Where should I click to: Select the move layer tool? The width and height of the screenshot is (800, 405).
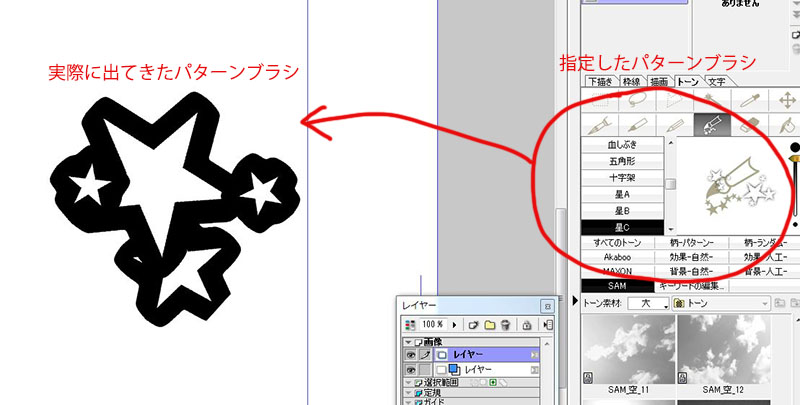[786, 100]
